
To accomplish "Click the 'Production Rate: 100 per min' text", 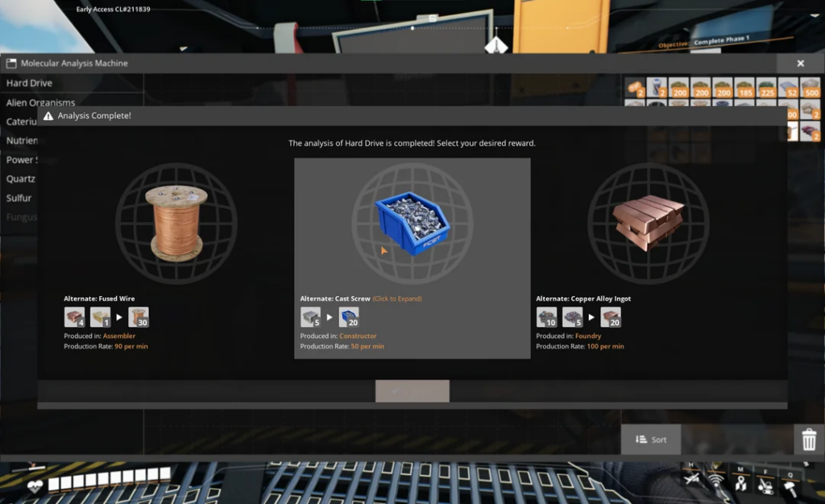I will click(580, 346).
